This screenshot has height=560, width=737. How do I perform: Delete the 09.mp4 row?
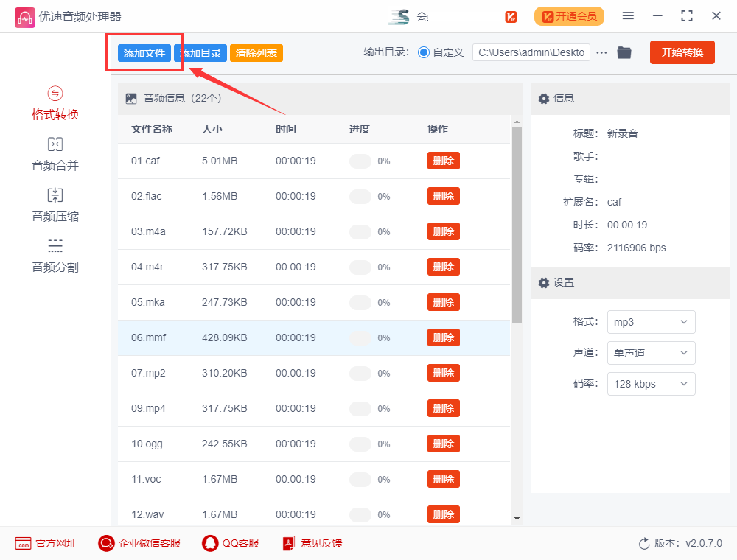443,408
